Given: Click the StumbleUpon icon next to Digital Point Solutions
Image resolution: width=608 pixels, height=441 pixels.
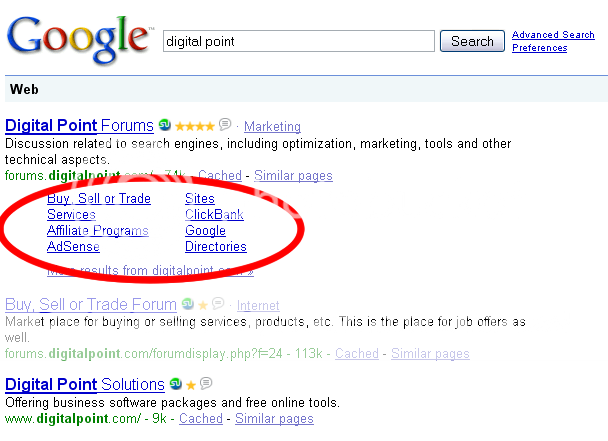Looking at the screenshot, I should pyautogui.click(x=176, y=384).
